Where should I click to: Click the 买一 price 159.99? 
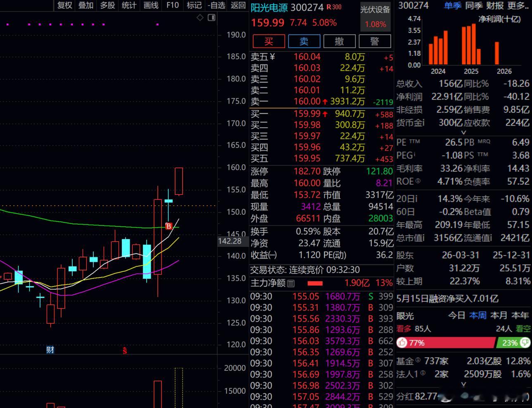pos(307,114)
